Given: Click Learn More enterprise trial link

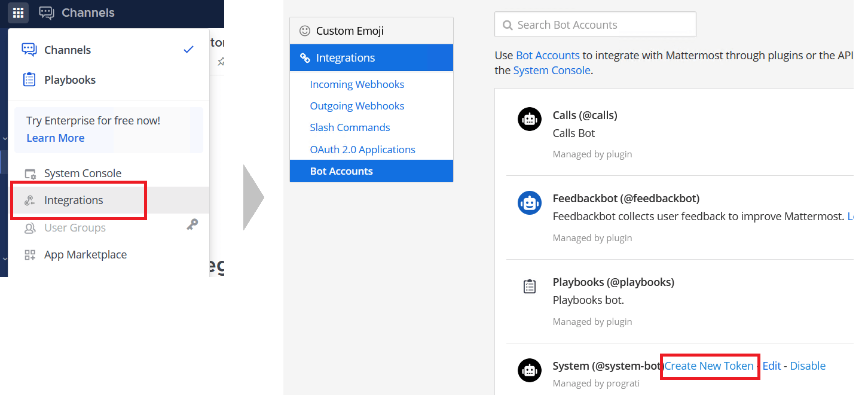Looking at the screenshot, I should (x=56, y=138).
